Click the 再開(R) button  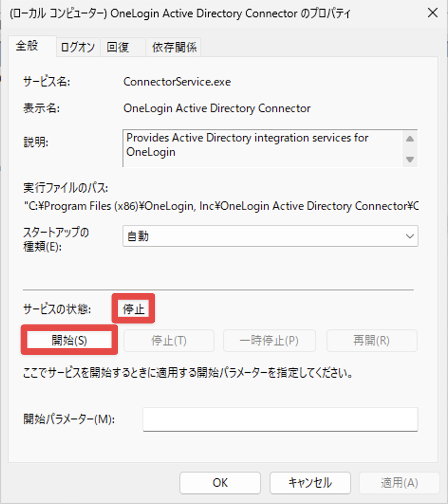point(372,341)
